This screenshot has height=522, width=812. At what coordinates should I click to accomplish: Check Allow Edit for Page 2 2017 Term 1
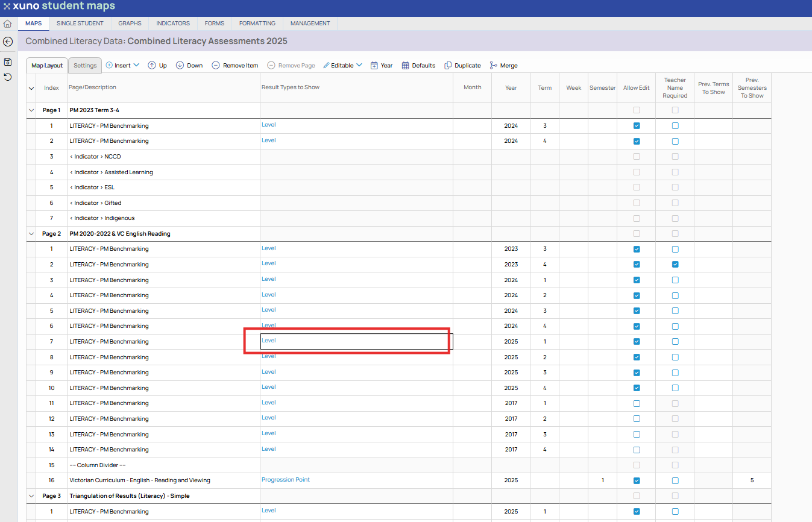[x=637, y=403]
